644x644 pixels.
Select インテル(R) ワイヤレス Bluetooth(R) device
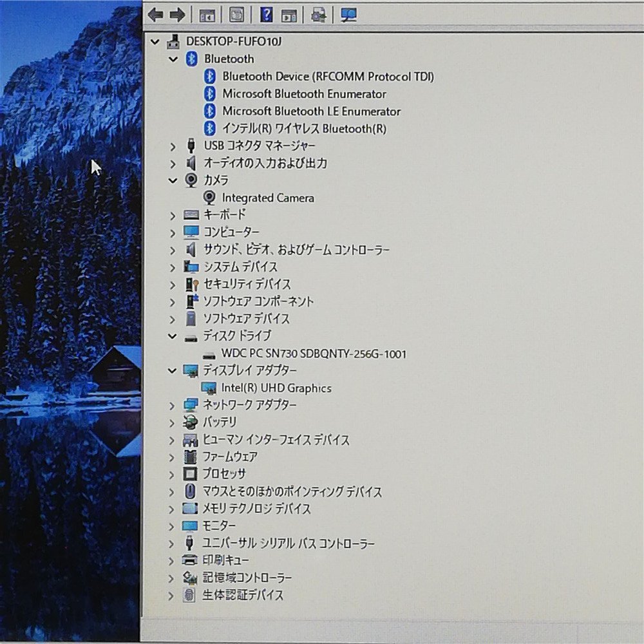[304, 129]
